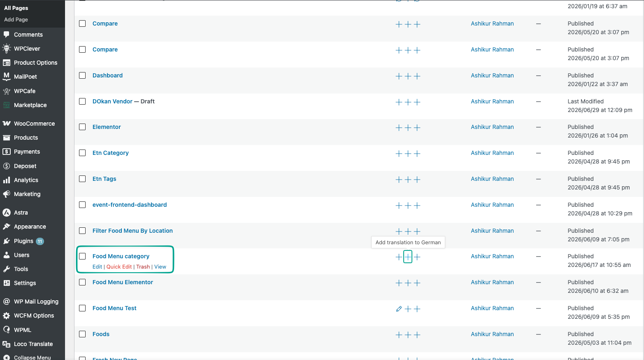Click the Plugins sidebar icon
The image size is (644, 360).
7,241
